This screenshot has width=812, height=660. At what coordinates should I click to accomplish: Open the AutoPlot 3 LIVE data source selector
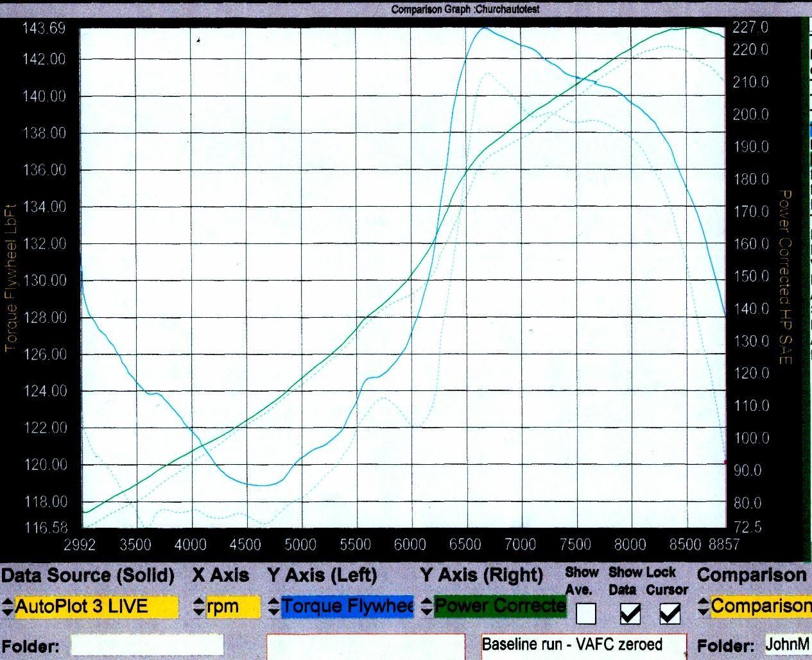96,607
